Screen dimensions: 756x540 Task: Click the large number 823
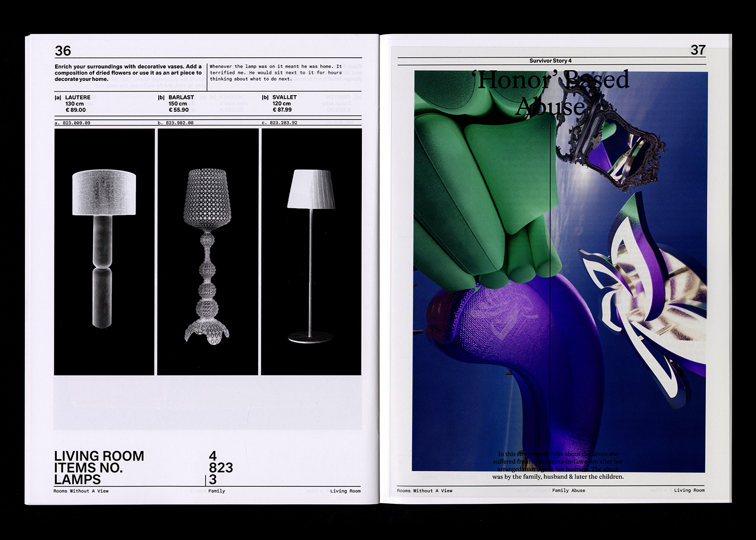[221, 468]
